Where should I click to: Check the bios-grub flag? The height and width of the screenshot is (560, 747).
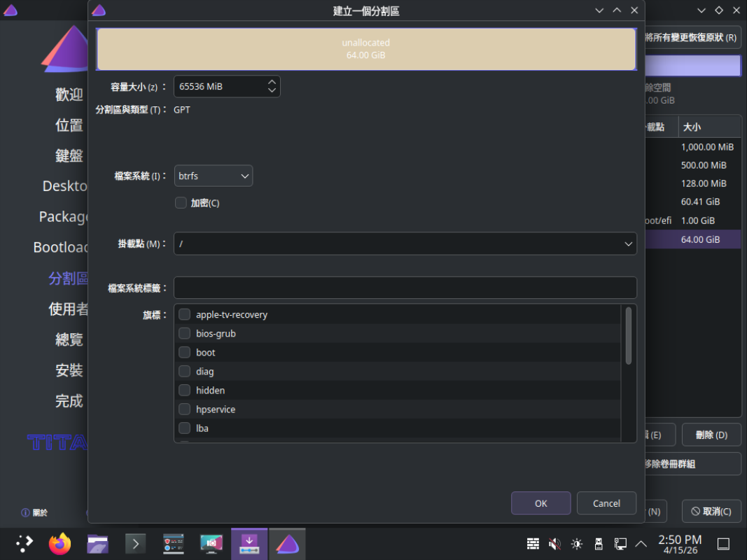(185, 334)
